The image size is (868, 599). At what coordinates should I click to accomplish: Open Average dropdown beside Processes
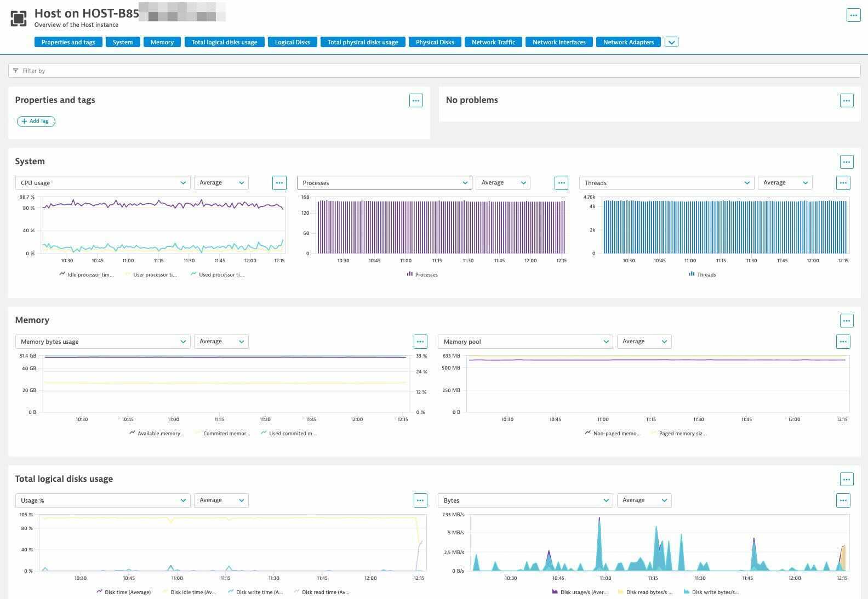point(503,183)
